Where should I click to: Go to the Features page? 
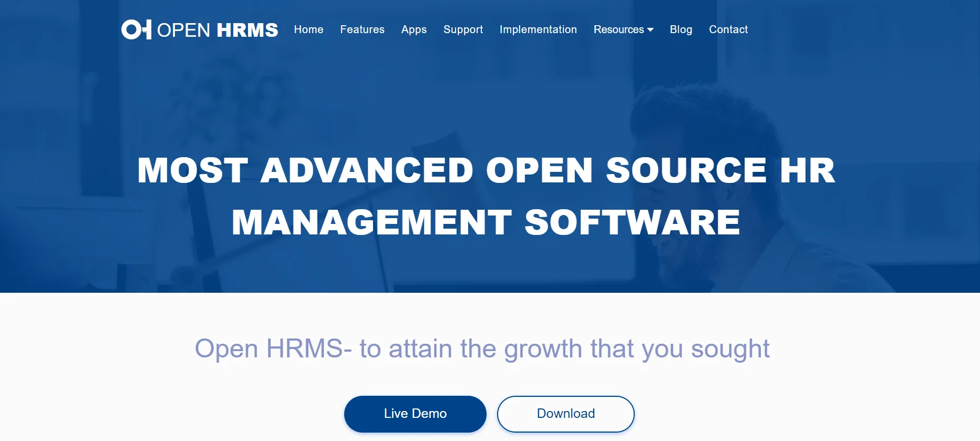[x=362, y=29]
